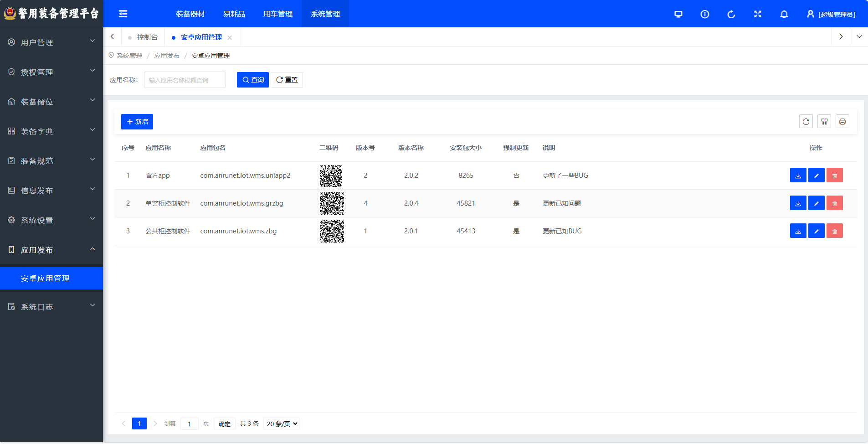Collapse the 应用发布 sidebar menu
This screenshot has width=868, height=444.
click(x=51, y=250)
